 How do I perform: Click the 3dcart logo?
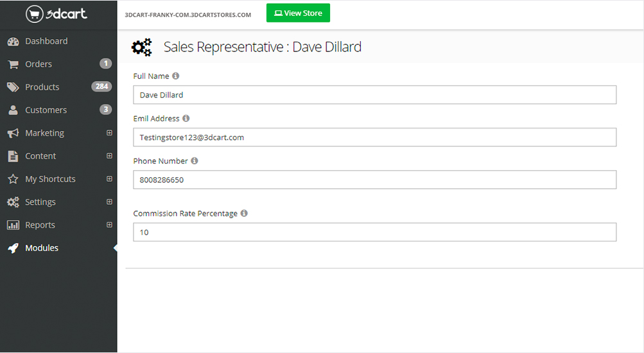click(57, 13)
